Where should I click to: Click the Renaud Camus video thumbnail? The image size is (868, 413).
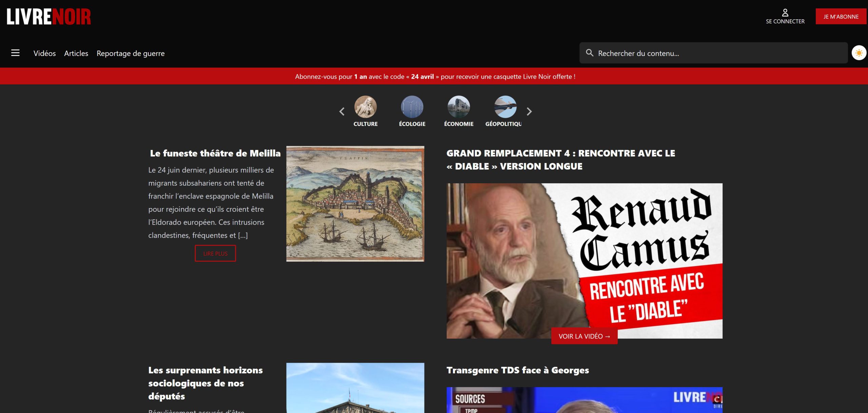pyautogui.click(x=585, y=261)
